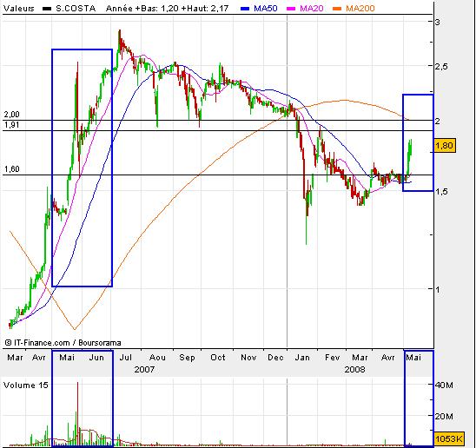Open the IT-Finance.com / Boursorama credit
This screenshot has width=476, height=448.
click(63, 343)
